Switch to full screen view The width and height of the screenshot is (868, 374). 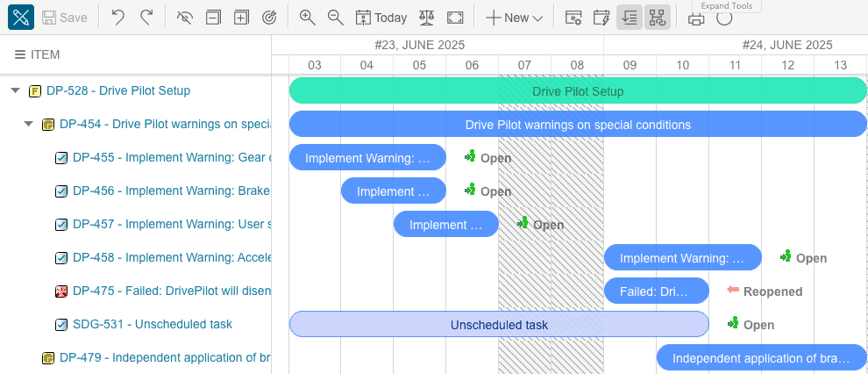pyautogui.click(x=455, y=18)
